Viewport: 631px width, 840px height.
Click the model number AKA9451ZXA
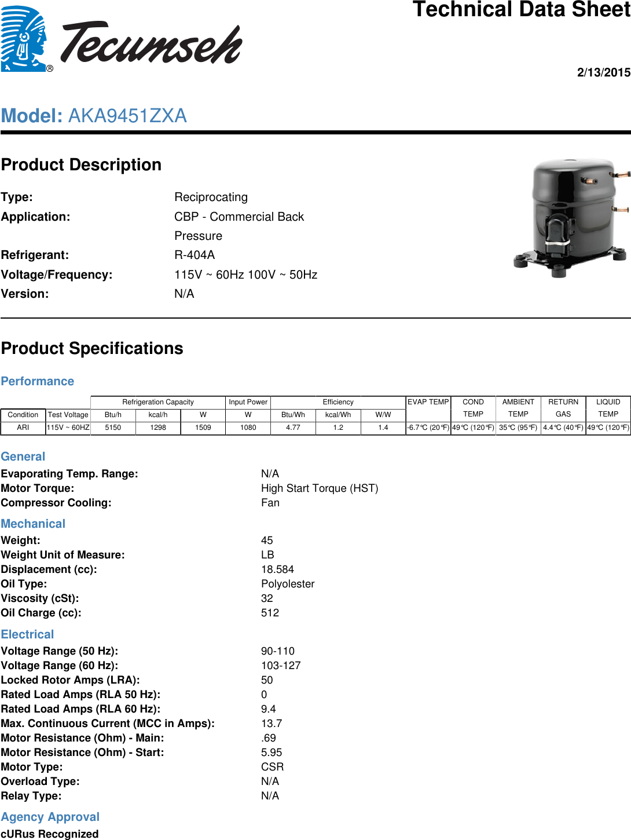click(x=127, y=116)
